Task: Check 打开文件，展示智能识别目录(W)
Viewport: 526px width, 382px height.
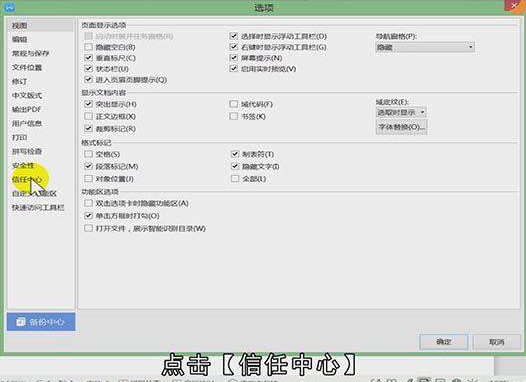Action: 88,228
